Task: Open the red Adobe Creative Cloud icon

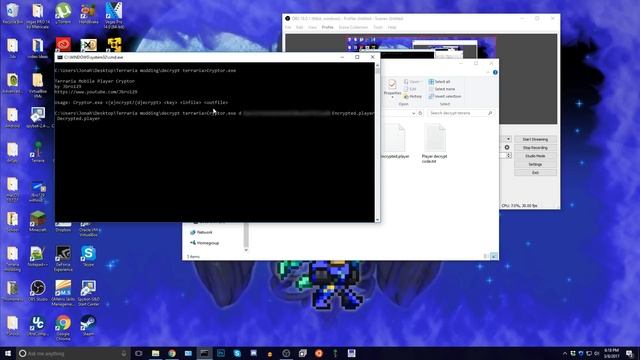Action: click(63, 44)
